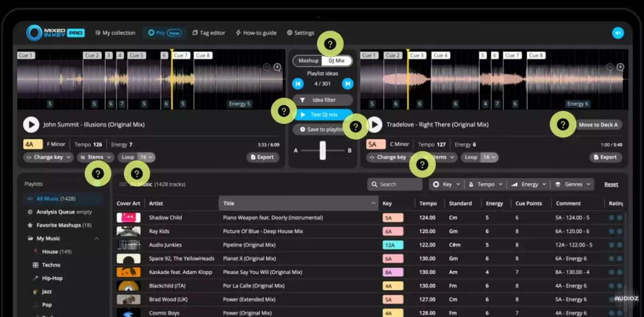The image size is (644, 317).
Task: Click the Jazz playlist icon
Action: [x=36, y=291]
